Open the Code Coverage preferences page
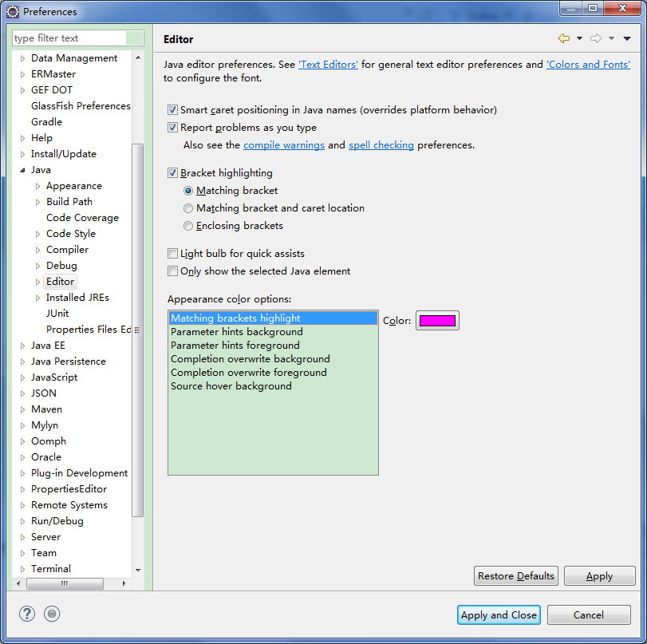The width and height of the screenshot is (647, 644). [x=82, y=218]
